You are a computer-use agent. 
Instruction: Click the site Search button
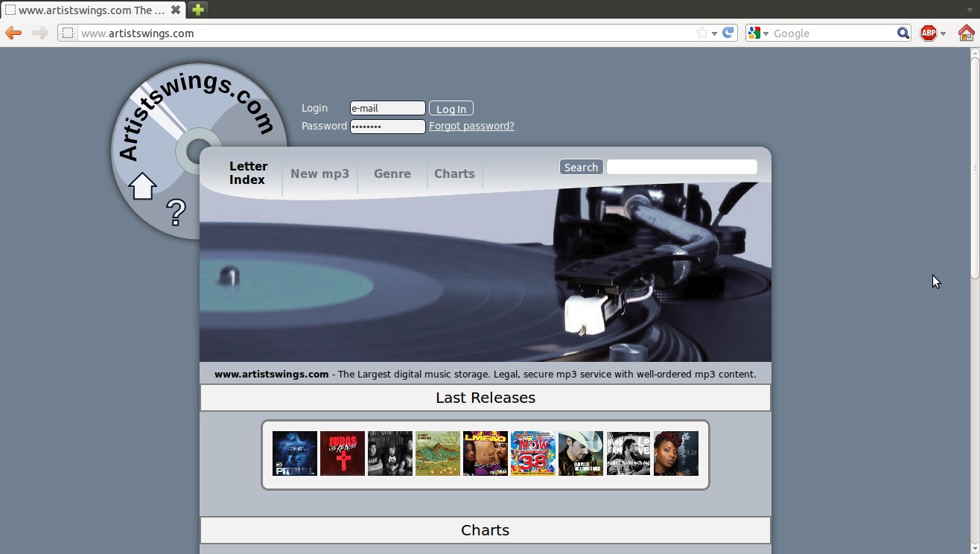pyautogui.click(x=581, y=167)
